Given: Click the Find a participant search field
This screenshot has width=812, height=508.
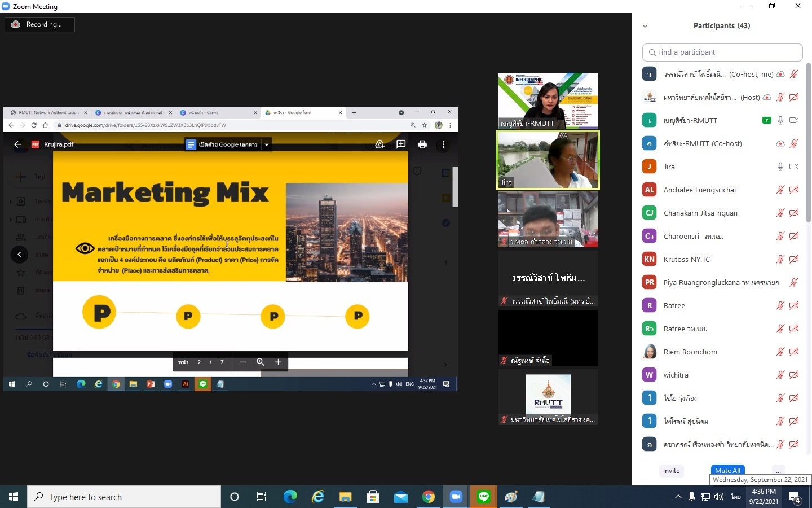Looking at the screenshot, I should (x=722, y=52).
